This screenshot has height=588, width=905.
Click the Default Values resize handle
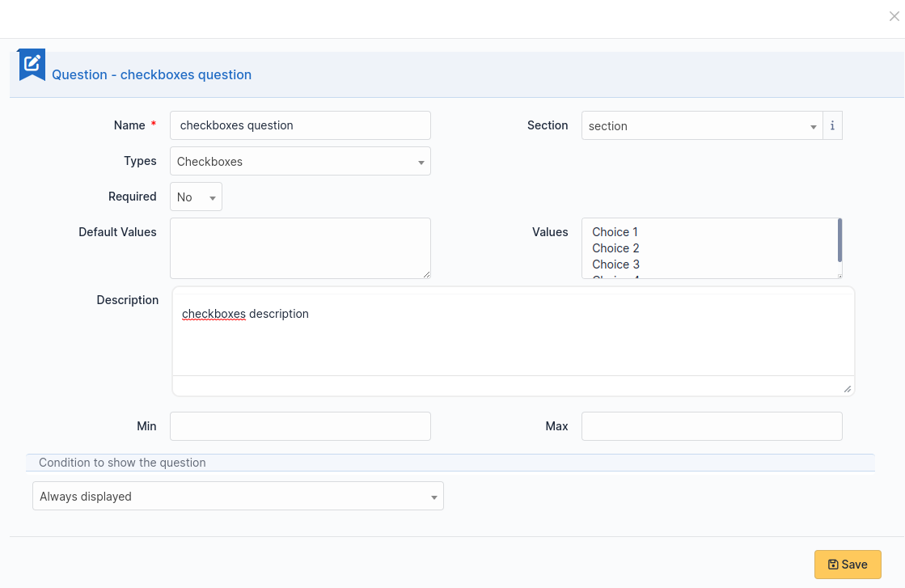(426, 275)
